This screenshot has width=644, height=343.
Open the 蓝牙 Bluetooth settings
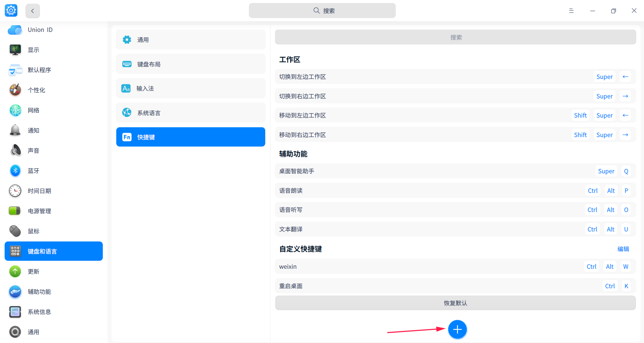[34, 171]
